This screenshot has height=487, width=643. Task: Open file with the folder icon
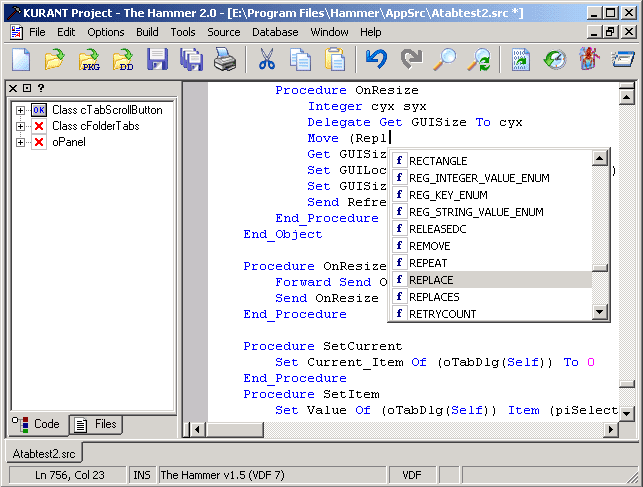[55, 60]
